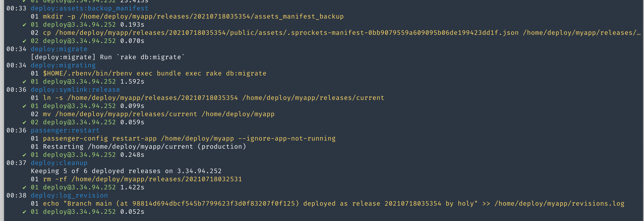Screen dimensions: 644x221
Task: Click the checkmark next to 0.070s result
Action: 24,41
